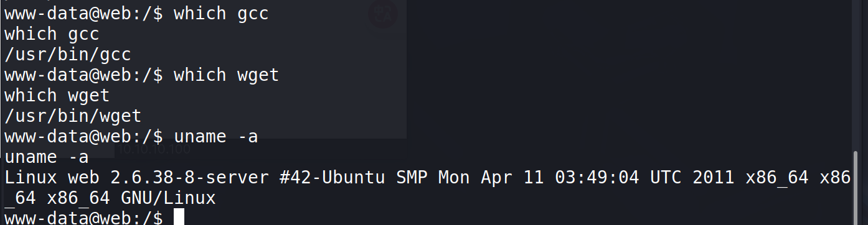
Task: Click the UTC 2011 text in the kernel line
Action: pyautogui.click(x=692, y=178)
